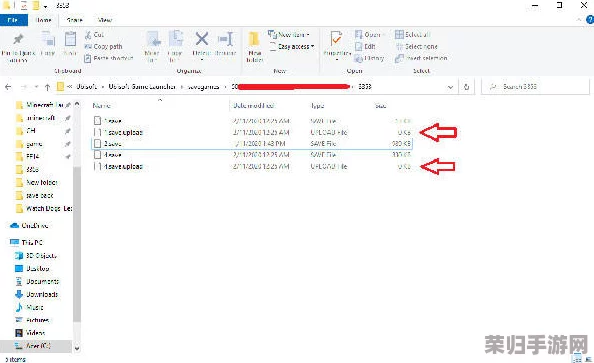Open the File tab
594x363 pixels.
click(13, 20)
